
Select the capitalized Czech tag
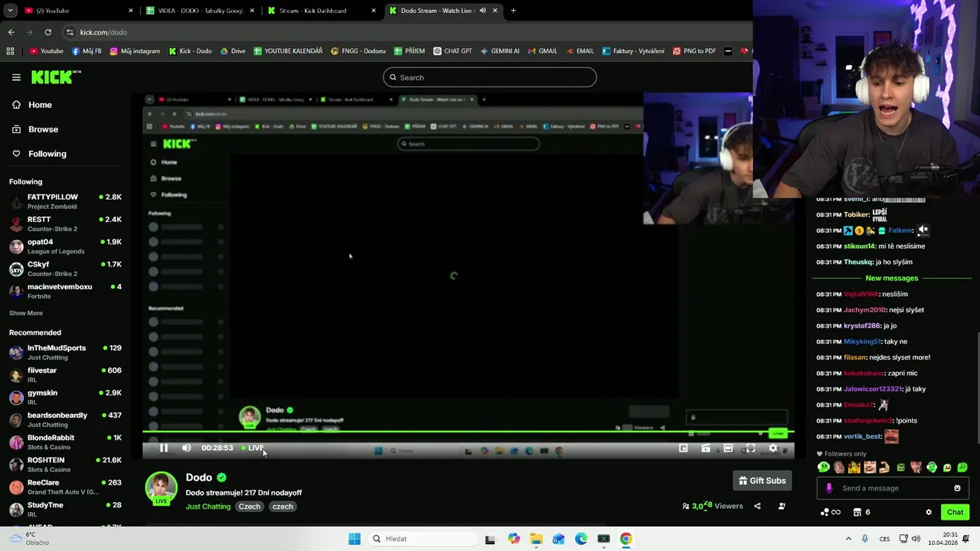click(250, 507)
